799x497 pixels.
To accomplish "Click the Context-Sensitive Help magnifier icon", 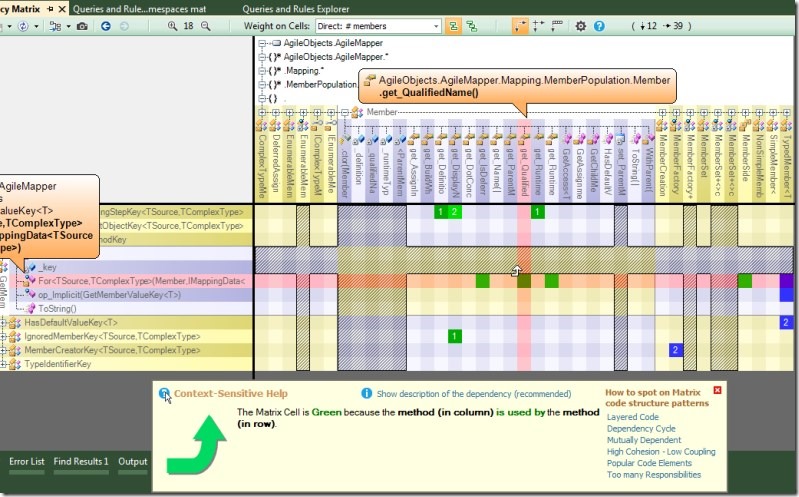I will [x=165, y=394].
